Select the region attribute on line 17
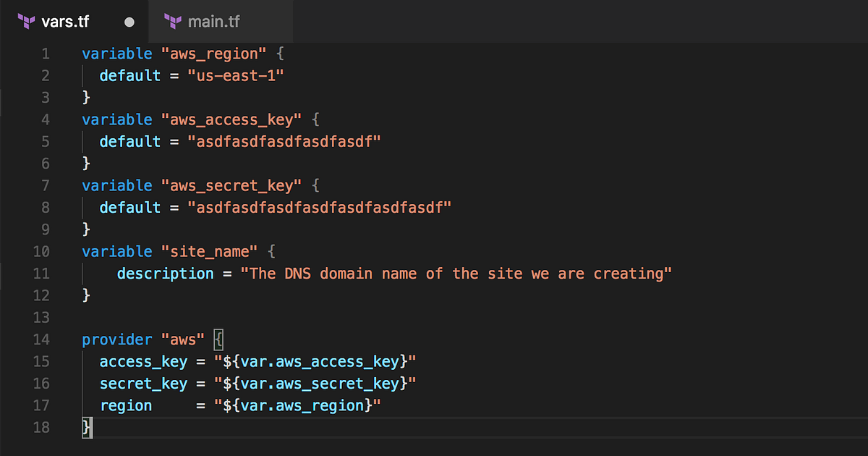Screen dimensions: 868x456 click(x=126, y=405)
